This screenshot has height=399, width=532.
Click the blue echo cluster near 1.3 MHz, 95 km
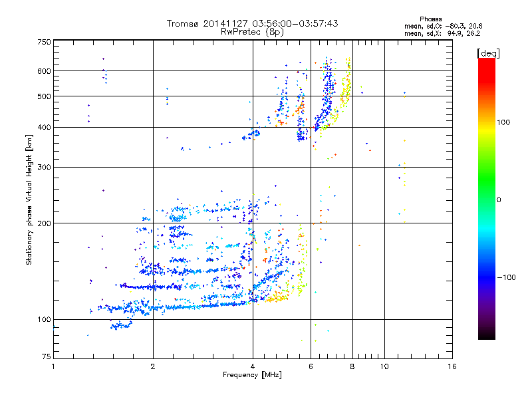point(121,326)
